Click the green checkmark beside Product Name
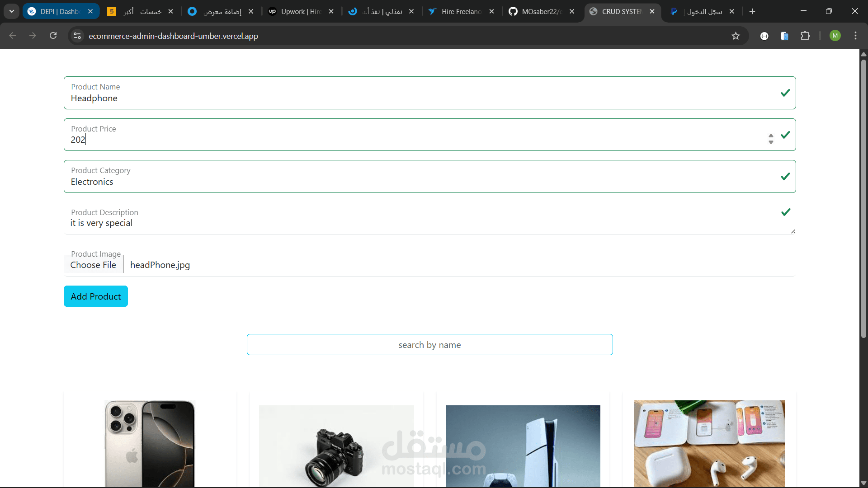This screenshot has height=488, width=868. pyautogui.click(x=785, y=93)
